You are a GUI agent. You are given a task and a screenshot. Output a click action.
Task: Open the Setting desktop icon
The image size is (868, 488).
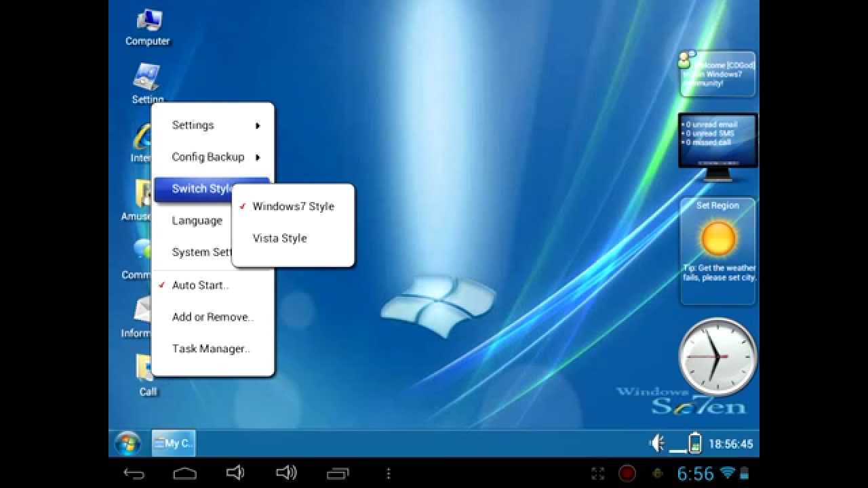tap(147, 83)
